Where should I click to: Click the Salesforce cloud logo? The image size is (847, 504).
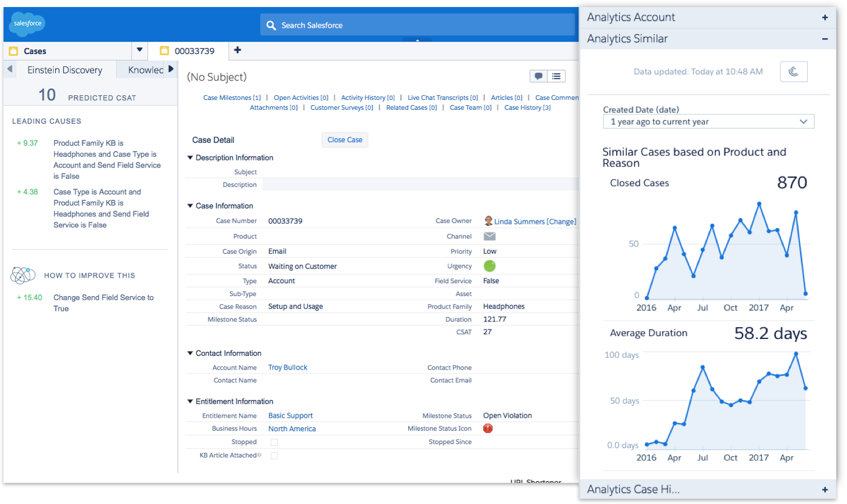[27, 23]
